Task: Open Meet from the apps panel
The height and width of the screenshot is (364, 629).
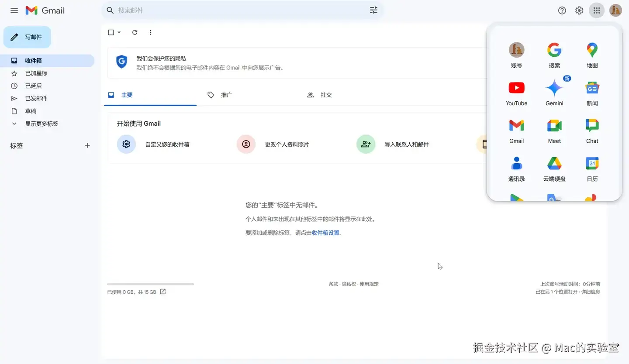Action: click(554, 131)
